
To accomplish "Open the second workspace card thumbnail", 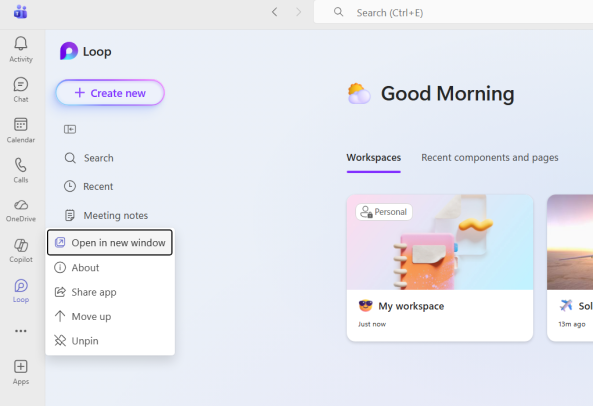I will [570, 242].
